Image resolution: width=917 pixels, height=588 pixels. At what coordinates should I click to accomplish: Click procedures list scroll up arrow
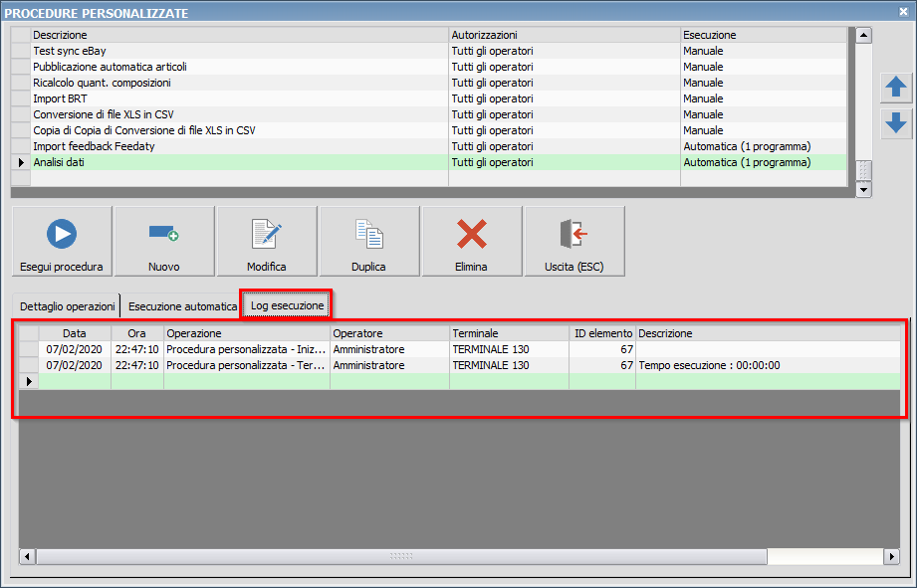coord(864,35)
